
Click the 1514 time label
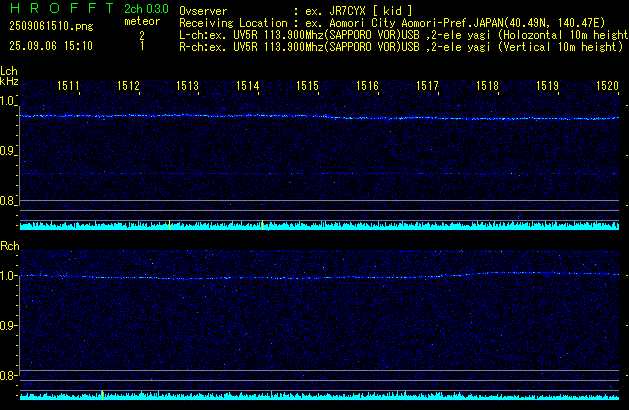point(248,86)
